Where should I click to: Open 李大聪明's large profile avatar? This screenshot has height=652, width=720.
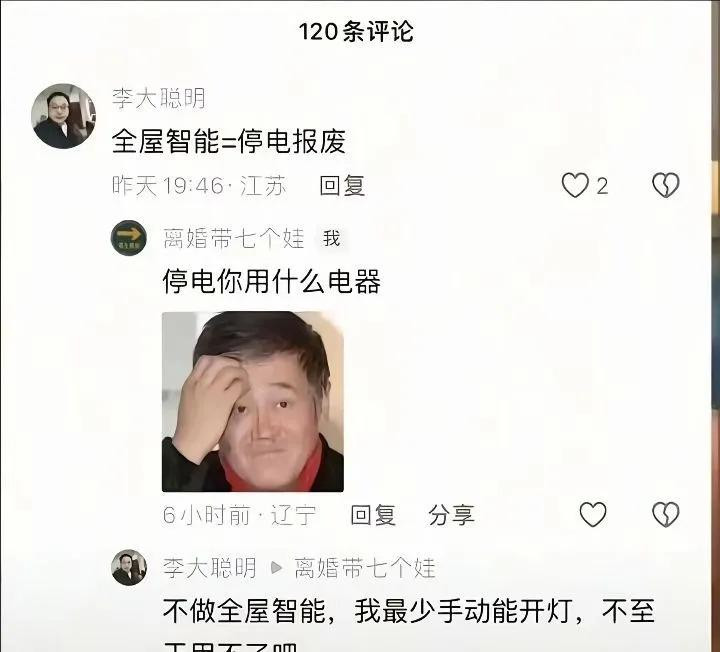(x=63, y=116)
